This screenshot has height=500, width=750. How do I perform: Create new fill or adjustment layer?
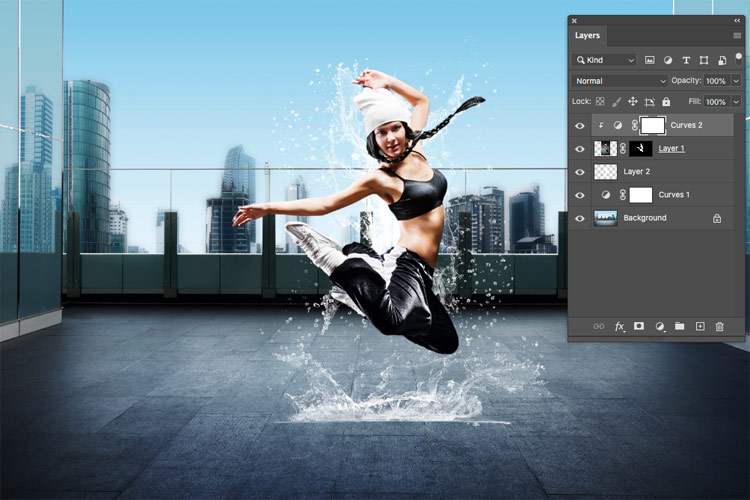pos(660,327)
